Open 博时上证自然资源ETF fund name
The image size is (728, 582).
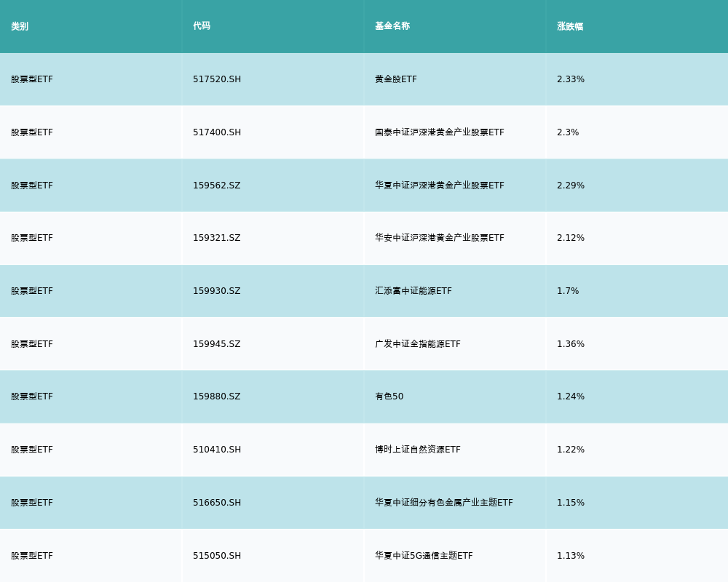tap(418, 450)
